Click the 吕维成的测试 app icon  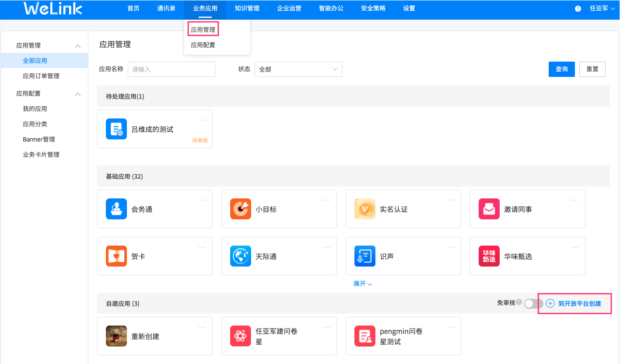116,129
